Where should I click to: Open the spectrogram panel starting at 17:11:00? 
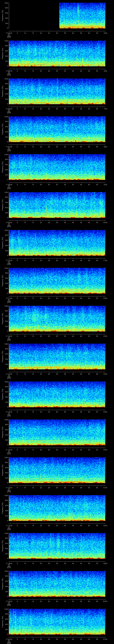[x=57, y=280]
